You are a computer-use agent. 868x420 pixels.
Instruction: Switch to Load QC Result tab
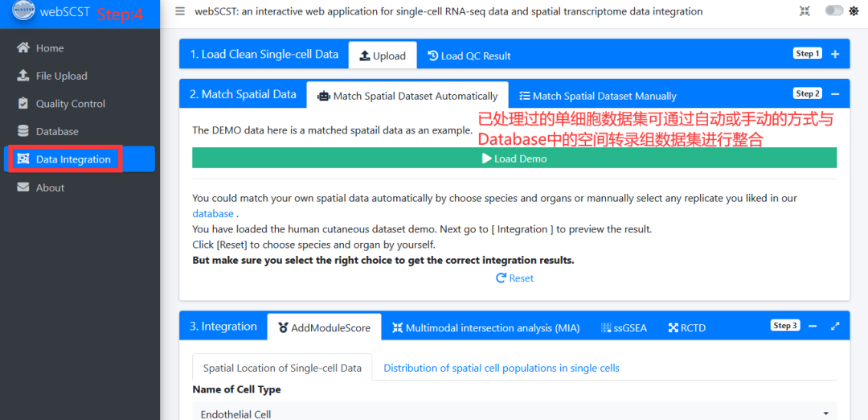coord(469,56)
